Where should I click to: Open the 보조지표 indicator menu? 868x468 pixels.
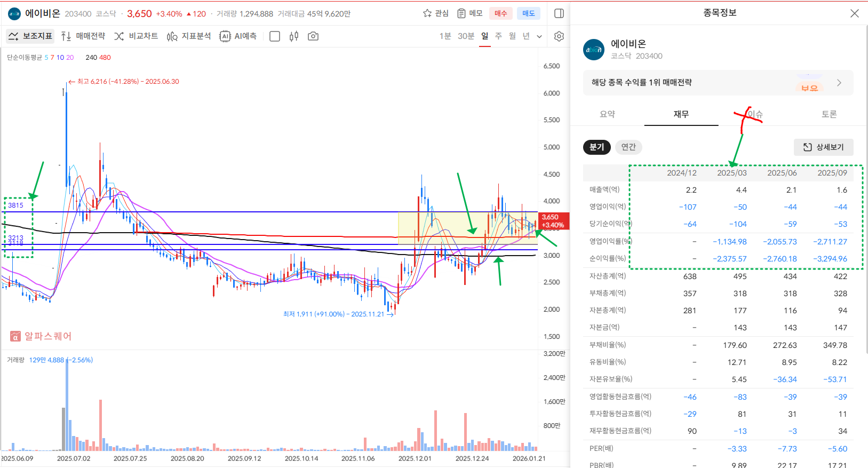30,36
